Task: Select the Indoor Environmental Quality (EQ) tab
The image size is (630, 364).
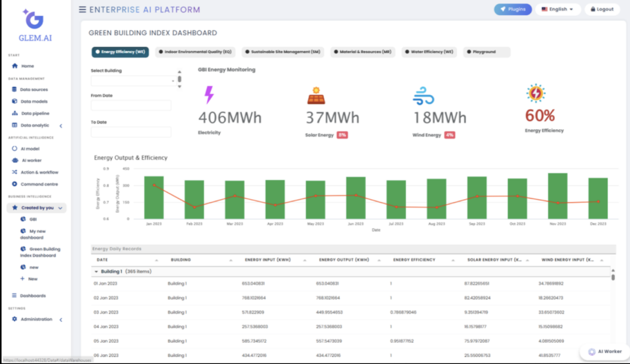Action: tap(195, 52)
